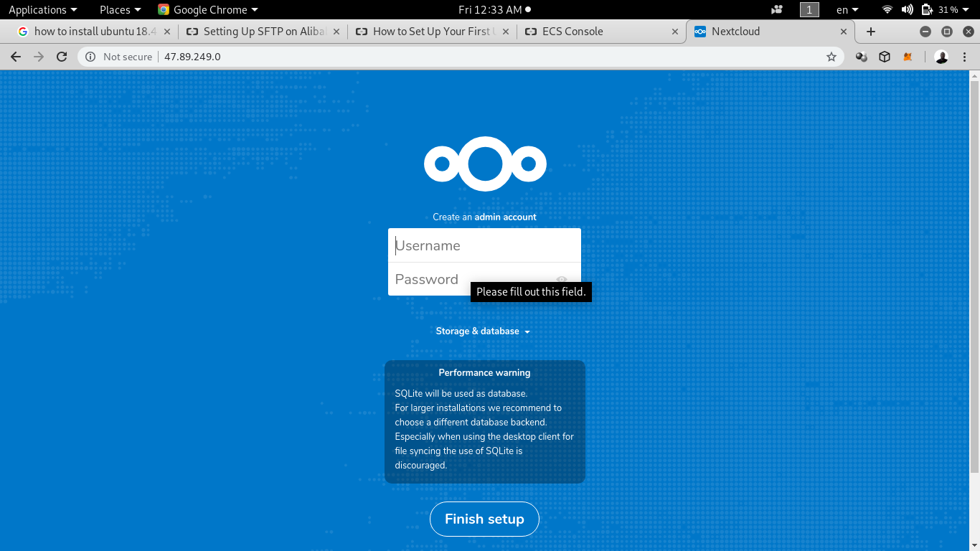Click the 'Create an admin account' text

pyautogui.click(x=484, y=217)
